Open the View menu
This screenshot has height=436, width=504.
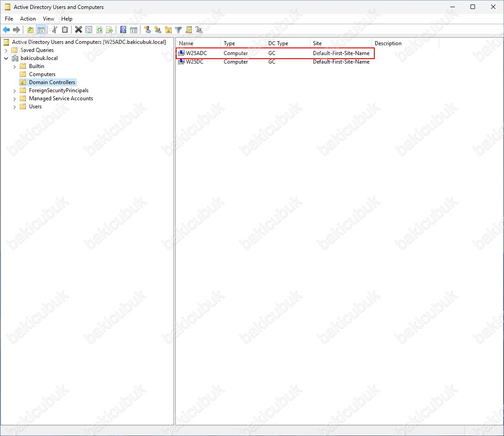49,19
